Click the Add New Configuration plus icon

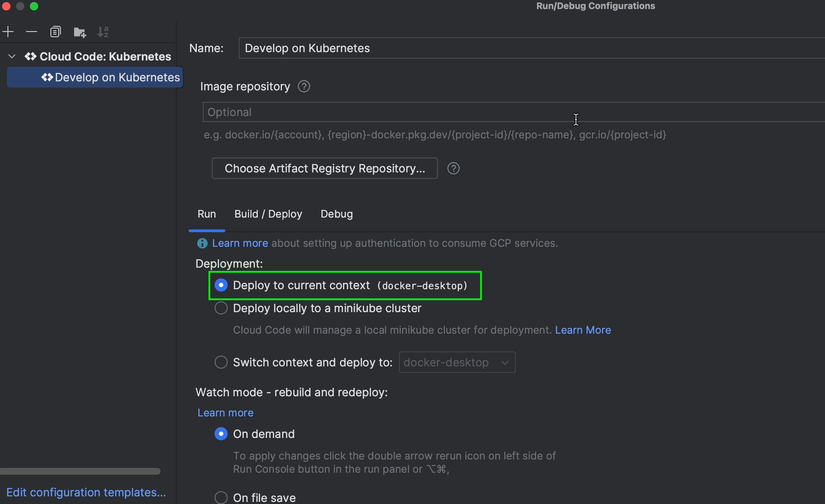(8, 32)
